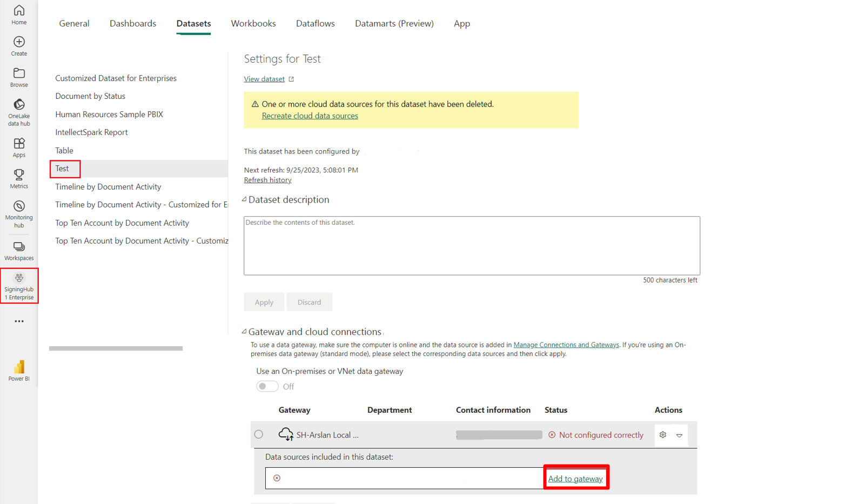This screenshot has height=504, width=852.
Task: Open the Monitoring hub
Action: [x=19, y=214]
